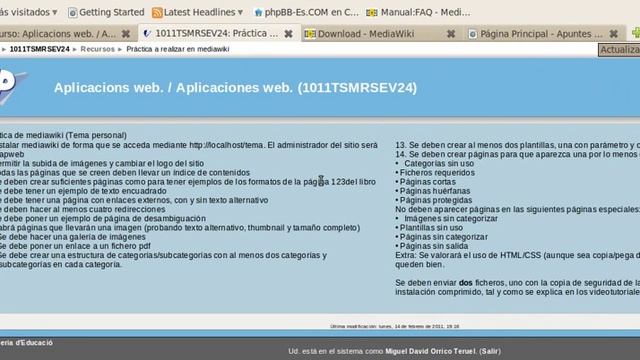Click the Getting Started bookmark icon

[x=72, y=13]
